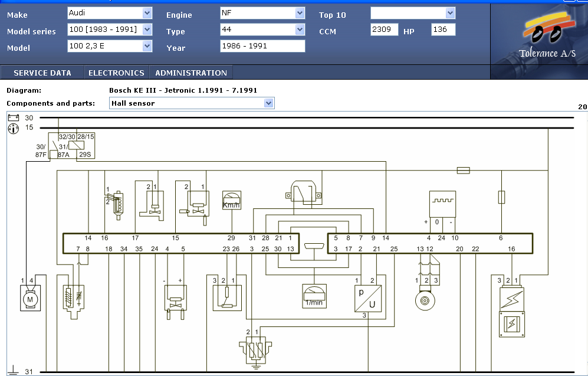Click the fuel pump motor symbol

click(31, 298)
